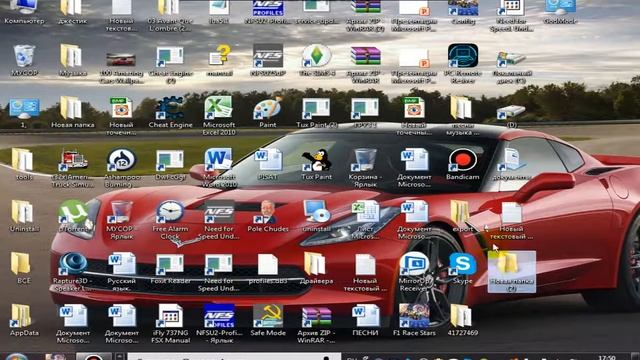Launch Skype from the desktop

pyautogui.click(x=462, y=268)
